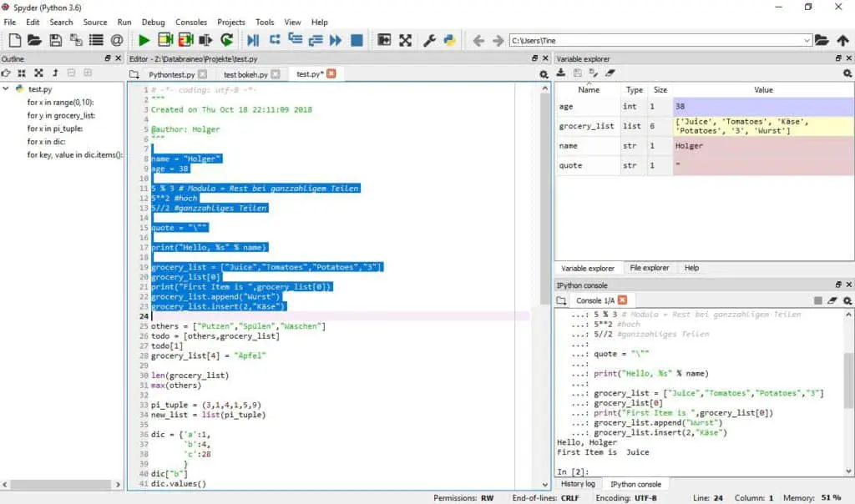Open the History log tab
Image resolution: width=855 pixels, height=504 pixels.
click(578, 484)
